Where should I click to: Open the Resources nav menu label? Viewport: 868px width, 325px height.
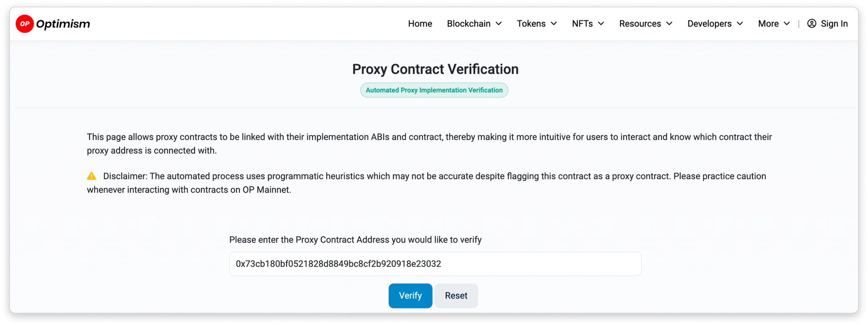click(640, 23)
